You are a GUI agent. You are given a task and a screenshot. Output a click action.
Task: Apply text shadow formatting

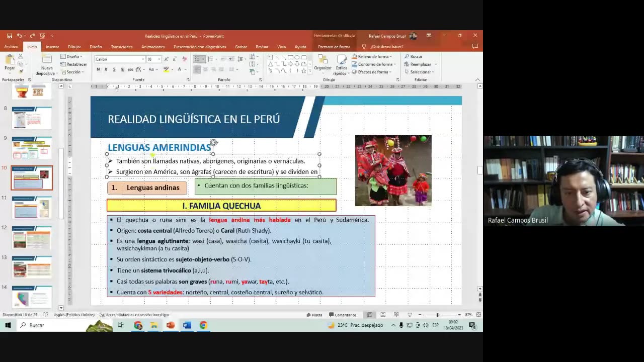click(122, 69)
